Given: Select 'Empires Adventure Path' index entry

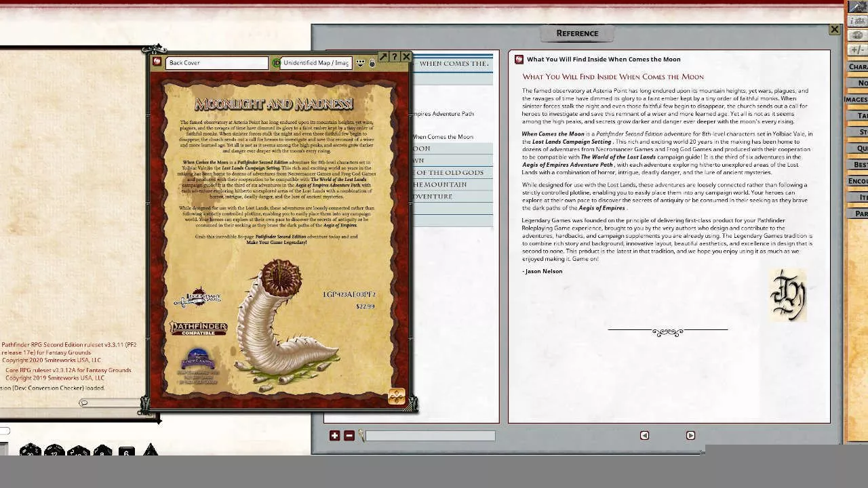Looking at the screenshot, I should point(443,114).
